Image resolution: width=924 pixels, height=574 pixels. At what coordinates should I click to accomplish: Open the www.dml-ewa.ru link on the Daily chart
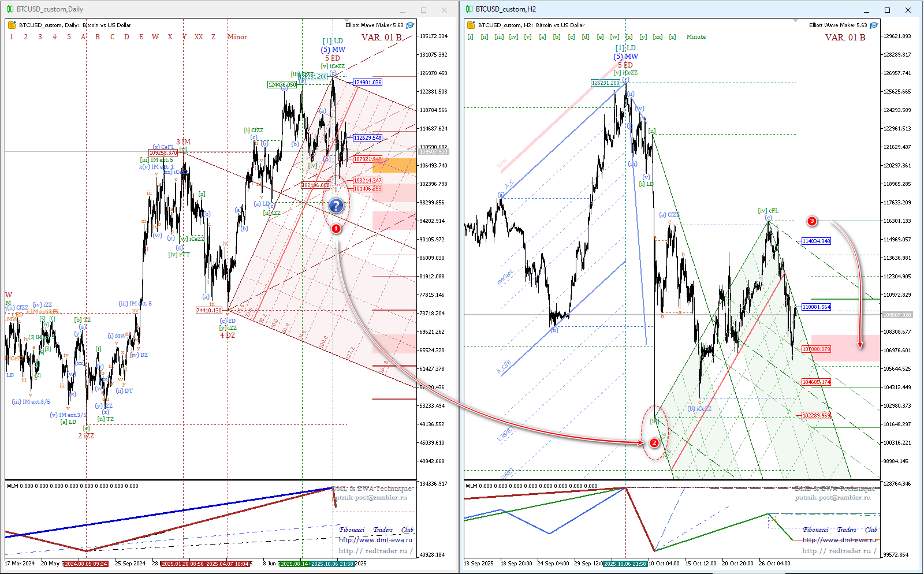[x=375, y=540]
